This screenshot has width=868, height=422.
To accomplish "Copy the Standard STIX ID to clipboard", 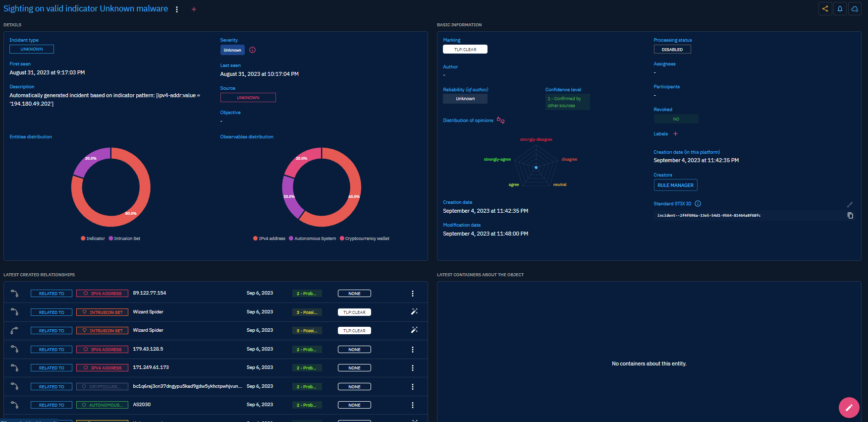I will tap(850, 216).
